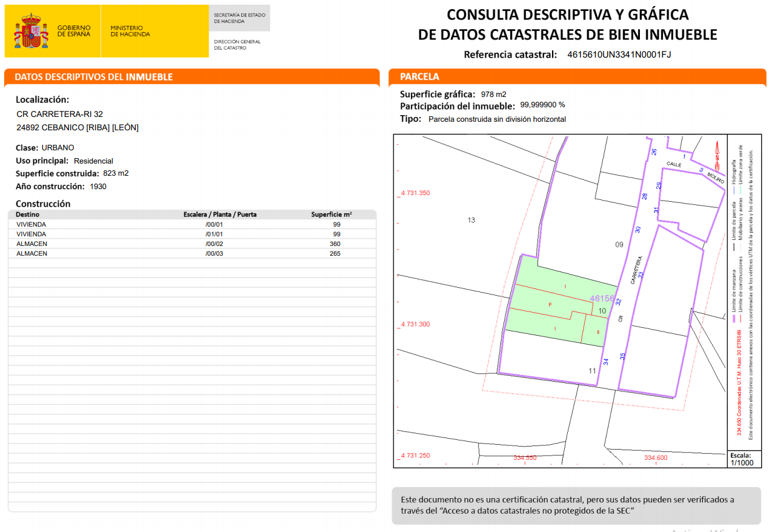This screenshot has height=532, width=772.
Task: Click the cadastral reference 4615610UN3341N0001FJ
Action: point(619,55)
